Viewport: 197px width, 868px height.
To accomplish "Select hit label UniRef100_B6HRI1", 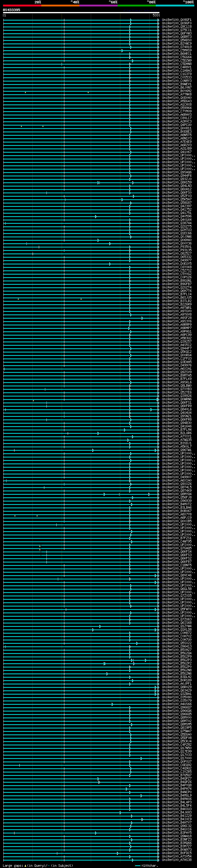I will point(177,54).
